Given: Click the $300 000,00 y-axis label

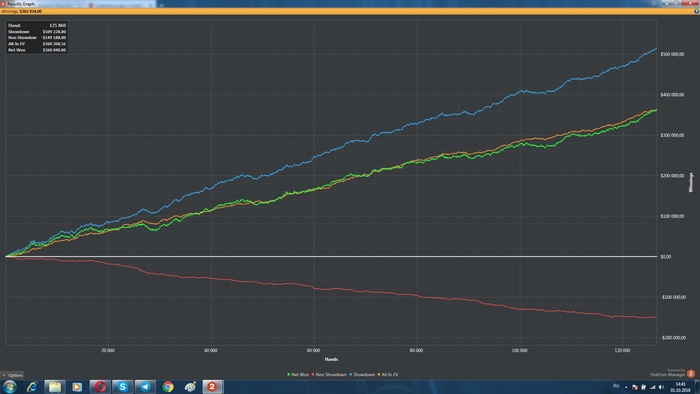Looking at the screenshot, I should click(x=672, y=135).
